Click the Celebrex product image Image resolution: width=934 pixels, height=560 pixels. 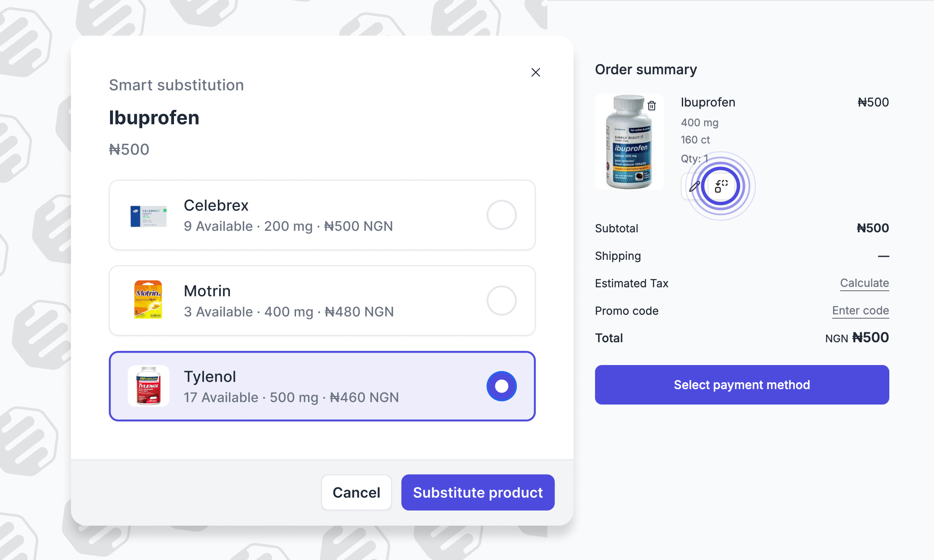[148, 215]
